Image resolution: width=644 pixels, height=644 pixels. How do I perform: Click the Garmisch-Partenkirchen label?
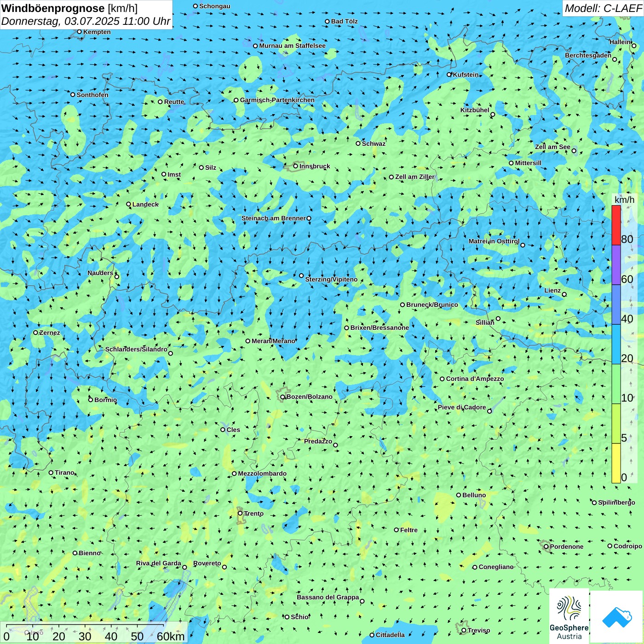277,100
